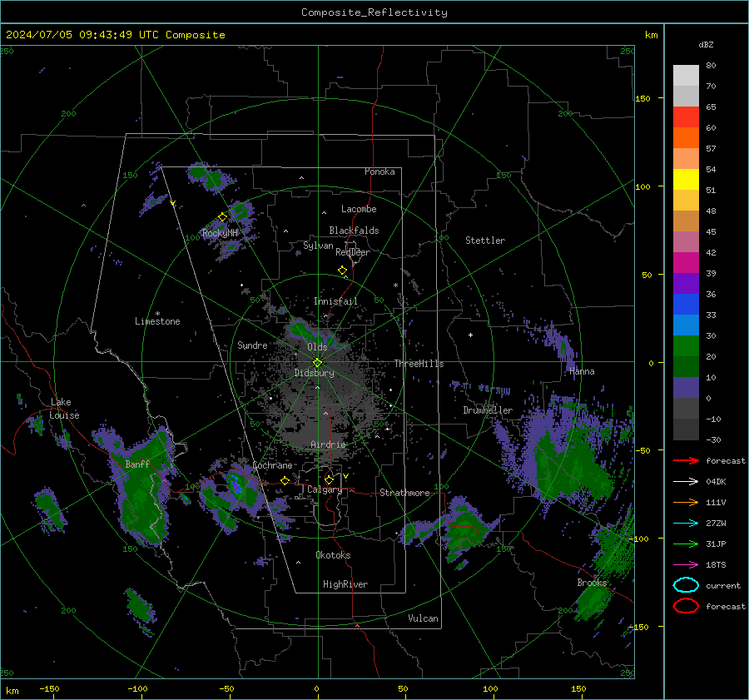Select the cyan 27ZW arrow icon
This screenshot has width=749, height=700.
coord(686,524)
